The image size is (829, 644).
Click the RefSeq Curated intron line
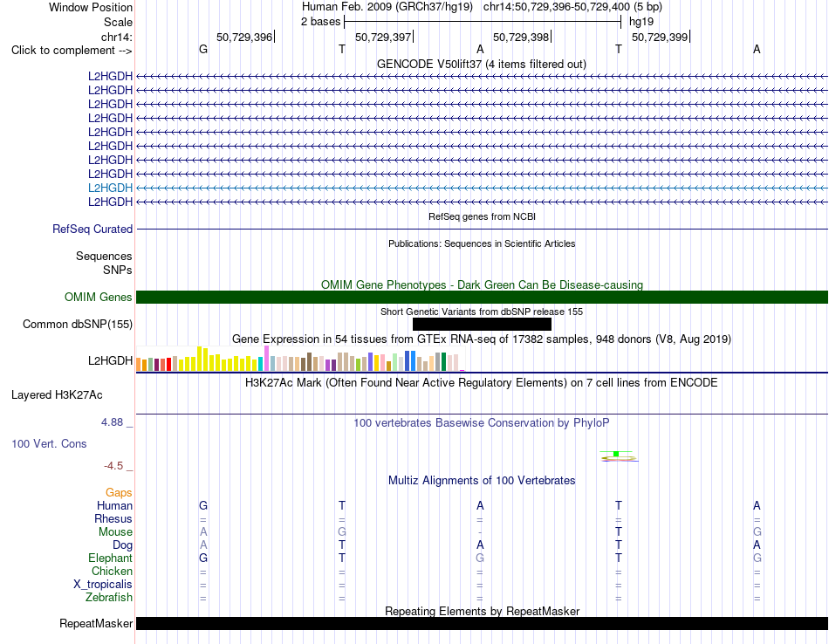coord(482,229)
